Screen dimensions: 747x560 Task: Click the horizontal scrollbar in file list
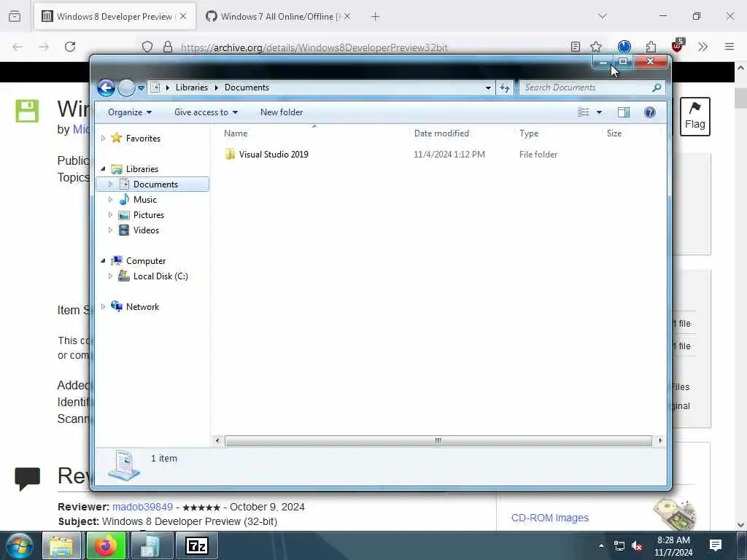(x=438, y=441)
